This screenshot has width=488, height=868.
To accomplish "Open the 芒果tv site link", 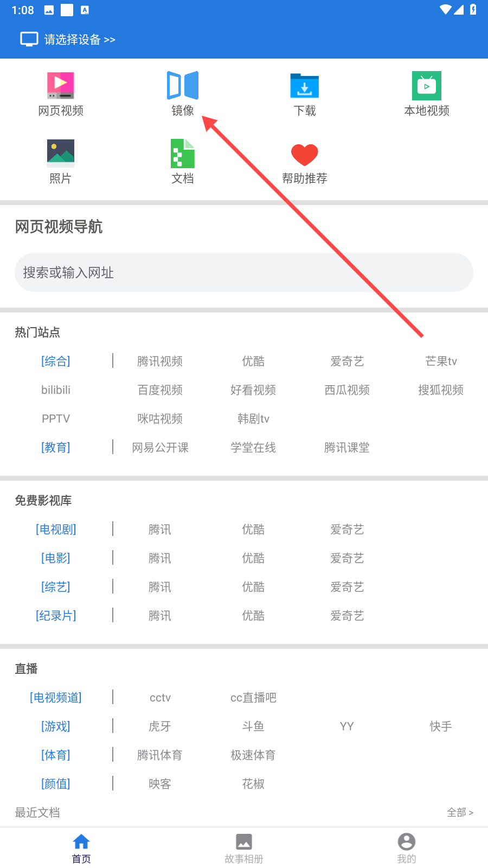I will coord(441,361).
